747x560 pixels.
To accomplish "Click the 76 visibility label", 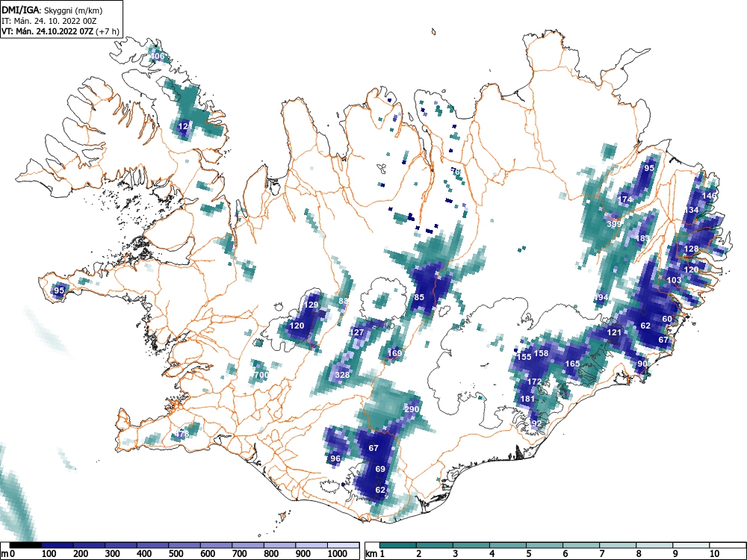I will coord(456,172).
